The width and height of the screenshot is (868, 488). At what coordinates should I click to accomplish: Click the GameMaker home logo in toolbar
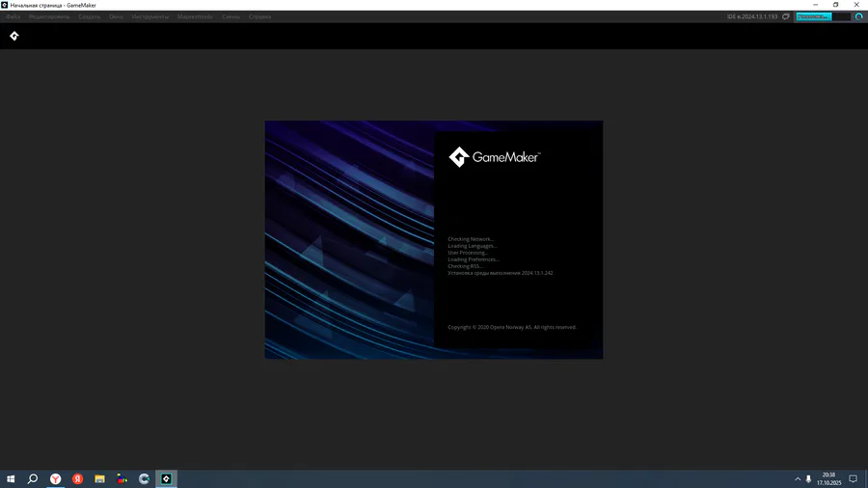pyautogui.click(x=14, y=36)
